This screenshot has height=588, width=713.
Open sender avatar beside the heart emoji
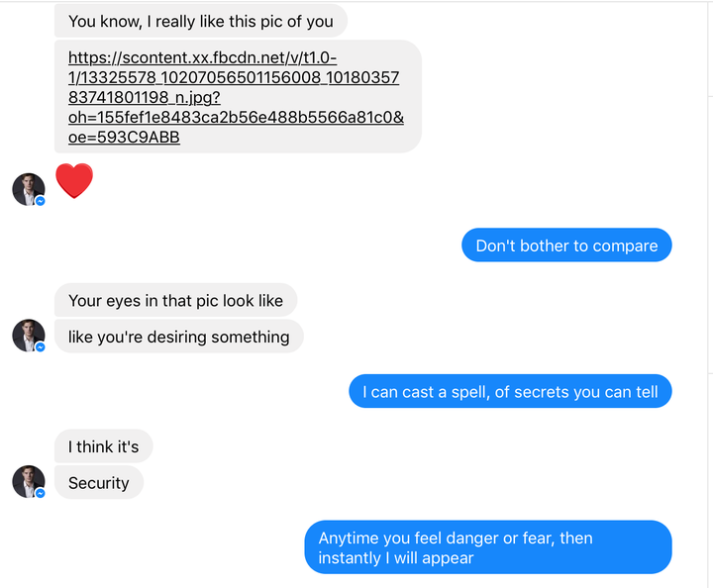coord(28,189)
